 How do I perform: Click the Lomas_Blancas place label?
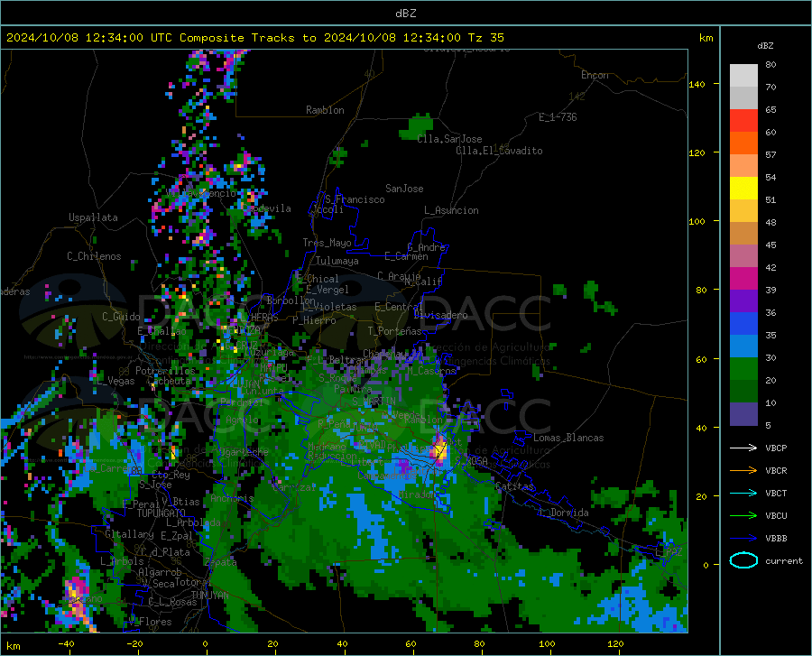tap(568, 438)
